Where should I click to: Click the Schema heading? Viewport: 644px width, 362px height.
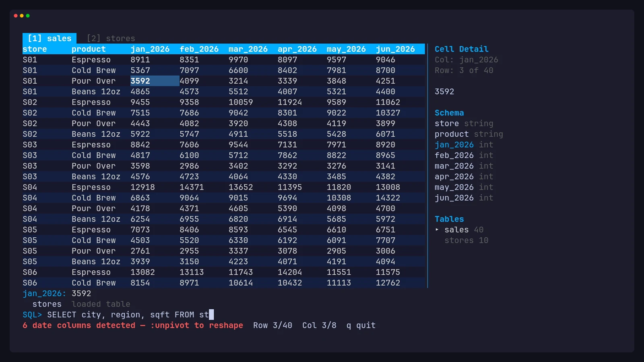tap(449, 113)
